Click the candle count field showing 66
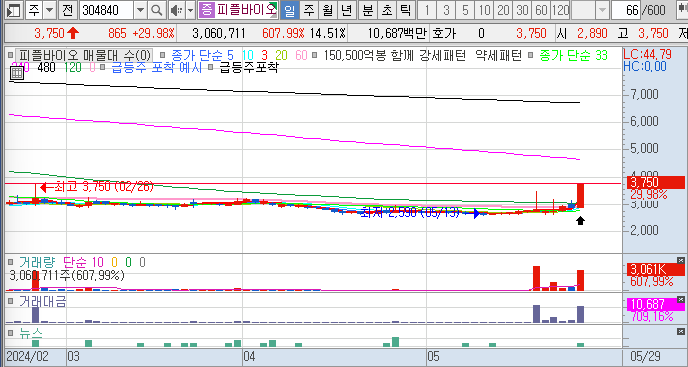688x367 pixels. [x=626, y=10]
